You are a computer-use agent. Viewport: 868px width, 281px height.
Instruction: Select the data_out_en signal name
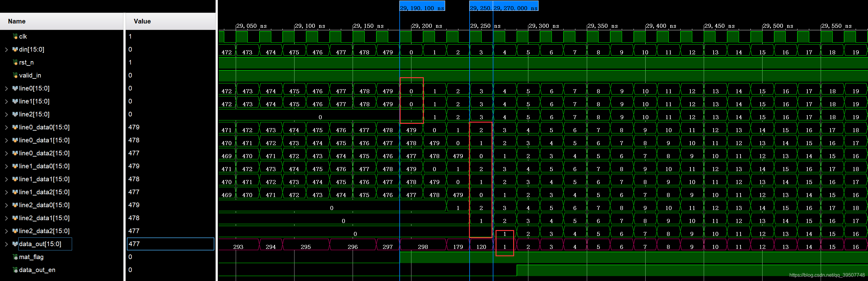[37, 270]
